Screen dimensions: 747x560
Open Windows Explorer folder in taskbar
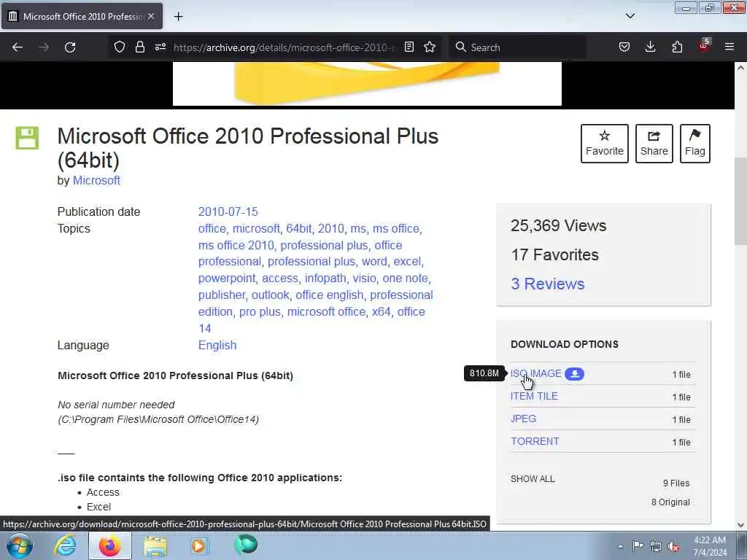pos(155,546)
